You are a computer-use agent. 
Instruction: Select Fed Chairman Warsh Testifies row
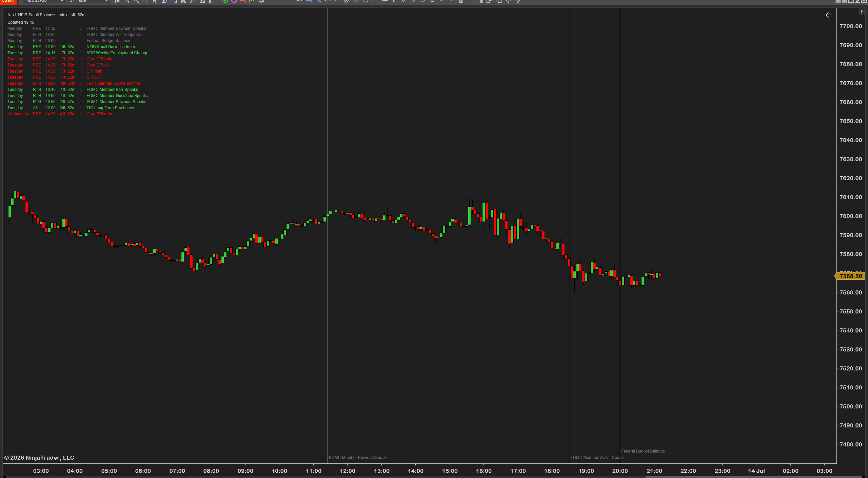pyautogui.click(x=74, y=83)
